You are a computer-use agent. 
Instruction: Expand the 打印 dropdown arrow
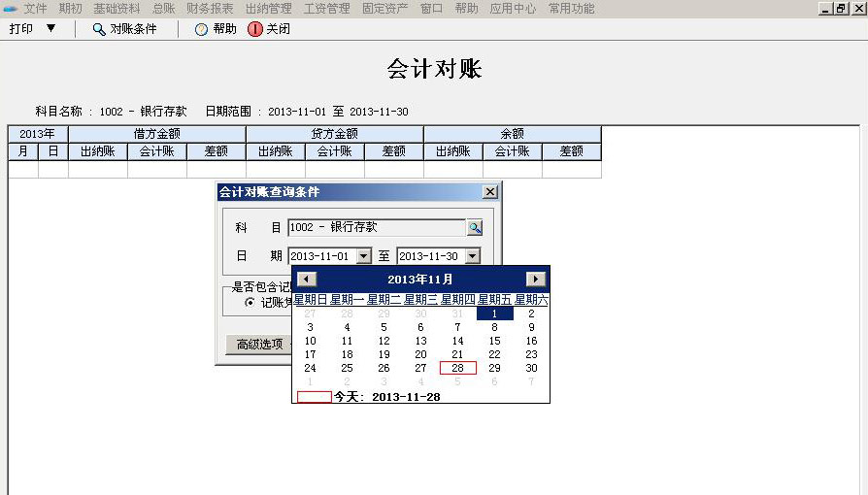pyautogui.click(x=50, y=29)
